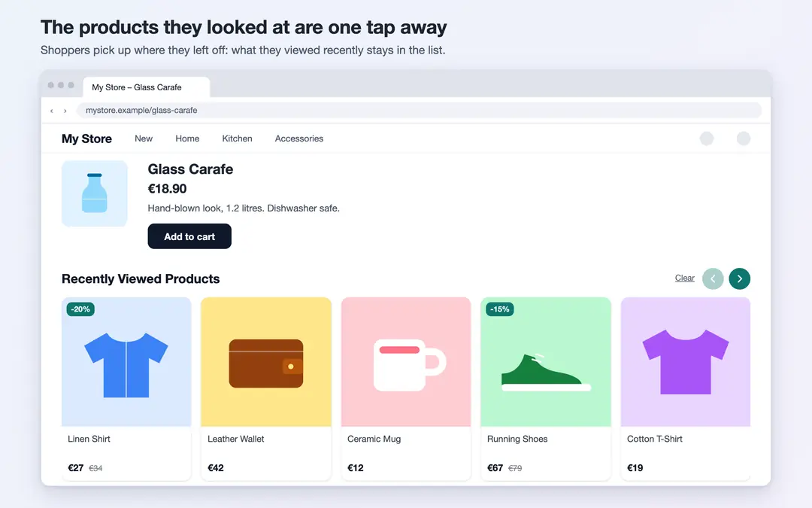Viewport: 812px width, 508px height.
Task: Open the Leather Wallet product image
Action: pos(266,362)
